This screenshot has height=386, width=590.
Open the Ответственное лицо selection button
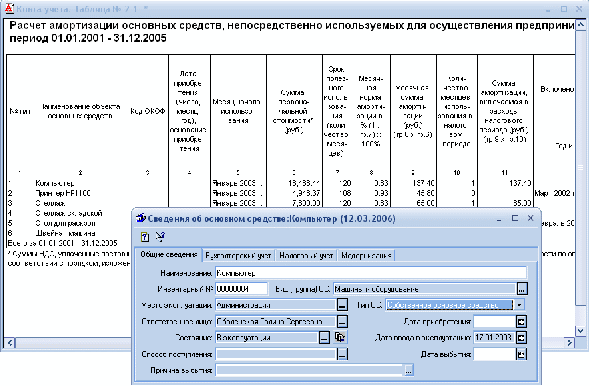(x=342, y=322)
